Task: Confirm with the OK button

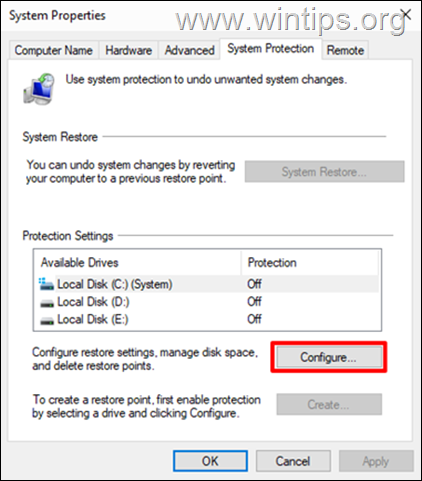Action: pos(210,461)
